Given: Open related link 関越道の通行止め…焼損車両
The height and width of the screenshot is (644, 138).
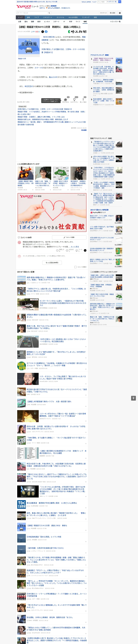Looking at the screenshot, I should 43,119.
